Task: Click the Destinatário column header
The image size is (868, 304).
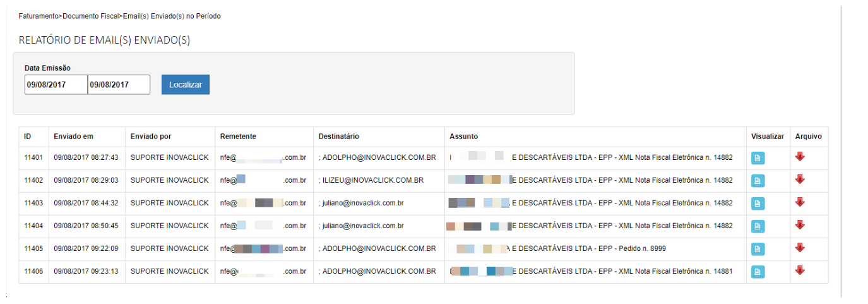Action: 339,137
